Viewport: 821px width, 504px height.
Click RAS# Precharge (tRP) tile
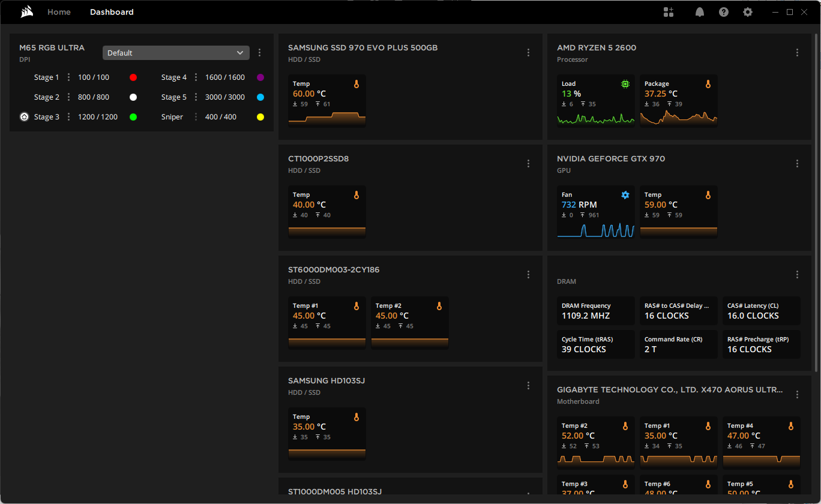pos(762,344)
